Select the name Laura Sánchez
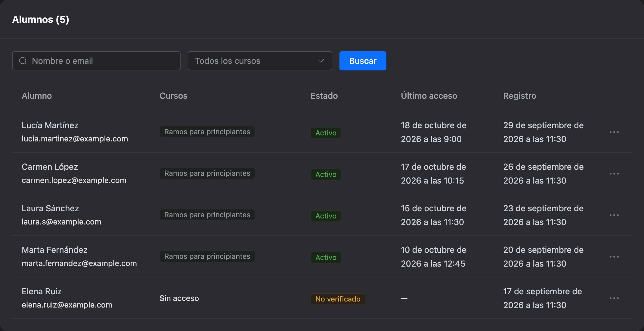This screenshot has width=644, height=331. 50,208
